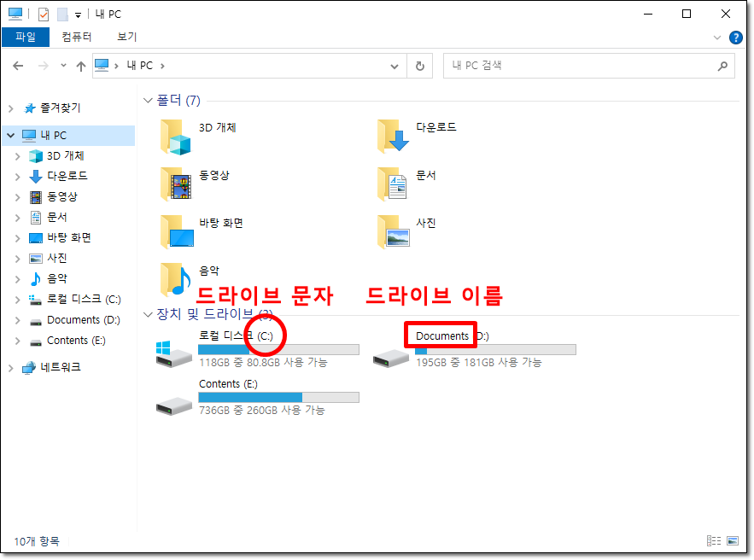754x560 pixels.
Task: Select the 문서 folder icon
Action: (x=393, y=184)
